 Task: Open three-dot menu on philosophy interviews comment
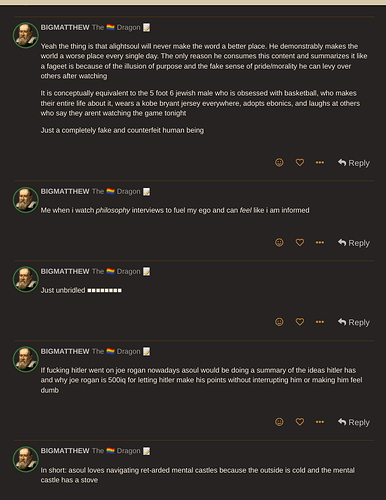[x=320, y=242]
